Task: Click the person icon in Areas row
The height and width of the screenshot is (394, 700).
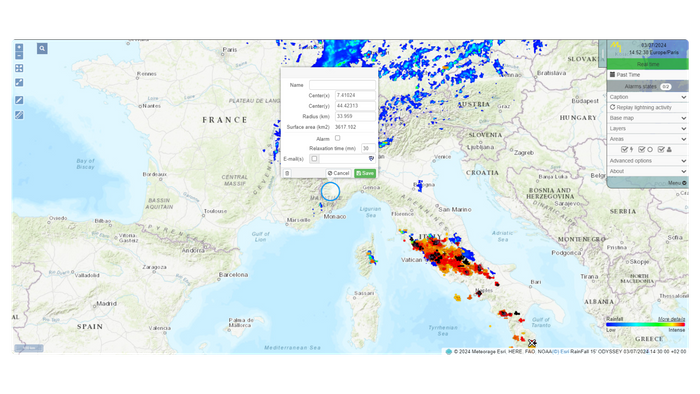Action: pyautogui.click(x=669, y=149)
